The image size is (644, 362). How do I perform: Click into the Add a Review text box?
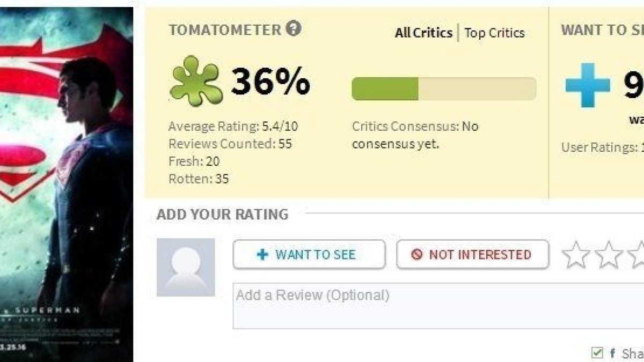coord(438,306)
